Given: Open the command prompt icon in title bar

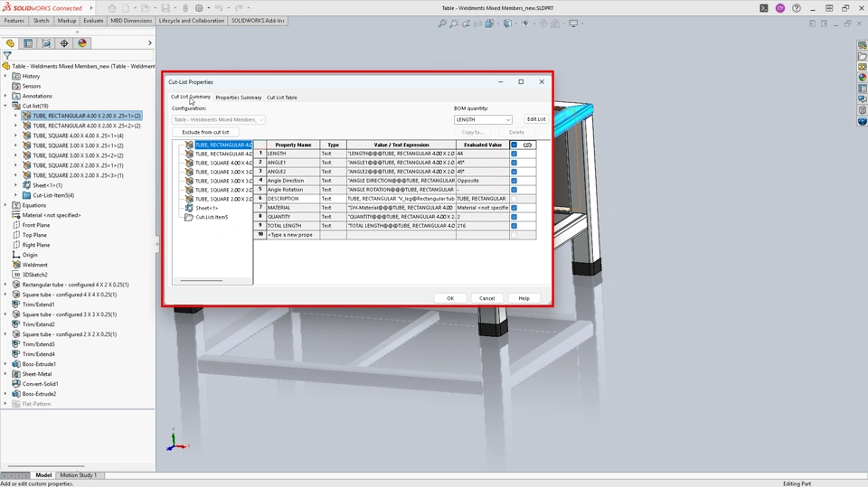Looking at the screenshot, I should coord(764,8).
